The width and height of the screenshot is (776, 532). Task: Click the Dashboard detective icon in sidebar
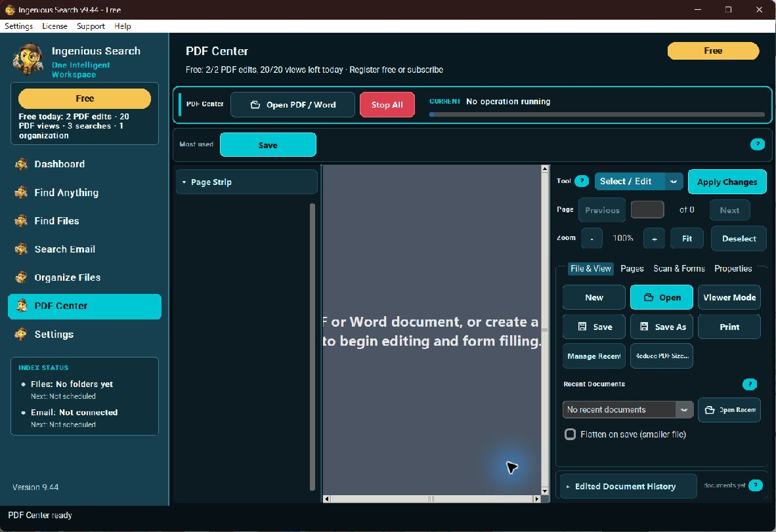click(x=21, y=164)
